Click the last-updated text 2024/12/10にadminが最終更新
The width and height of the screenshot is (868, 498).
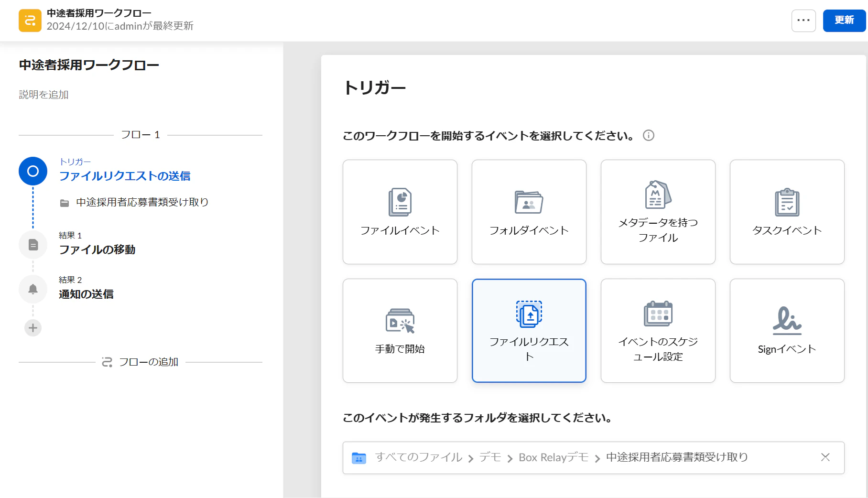coord(120,26)
